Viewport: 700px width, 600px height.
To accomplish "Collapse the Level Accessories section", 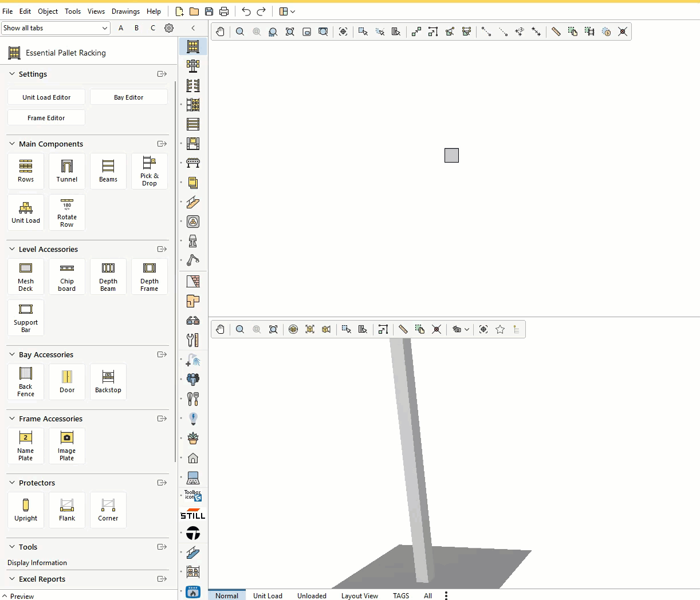I will point(12,249).
